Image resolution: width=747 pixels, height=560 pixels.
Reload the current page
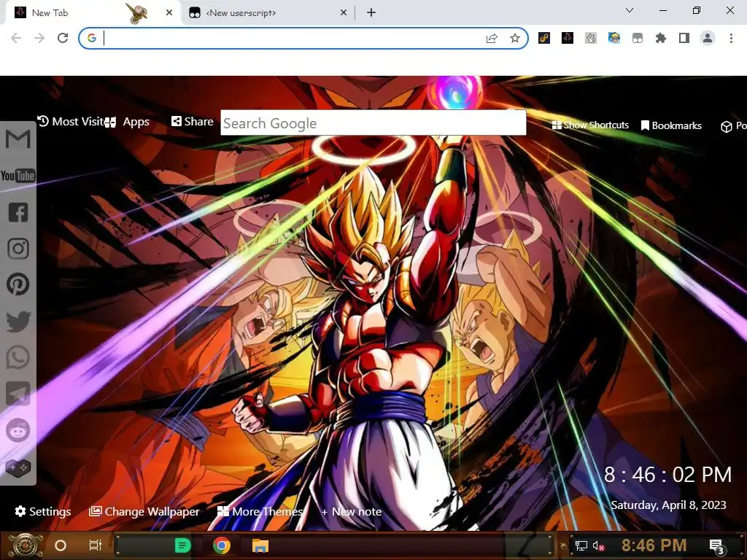click(63, 38)
